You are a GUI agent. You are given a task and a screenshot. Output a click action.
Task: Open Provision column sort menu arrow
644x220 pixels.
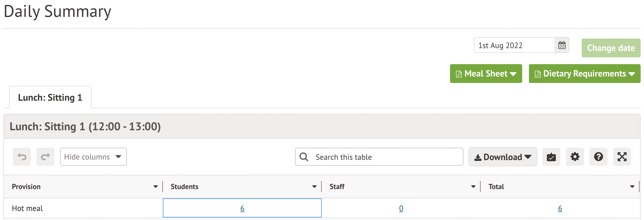coord(156,187)
